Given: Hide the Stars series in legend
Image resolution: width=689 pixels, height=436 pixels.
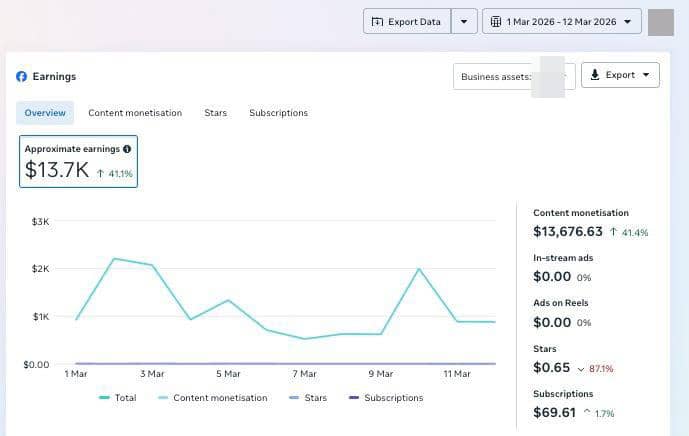Looking at the screenshot, I should coord(307,398).
